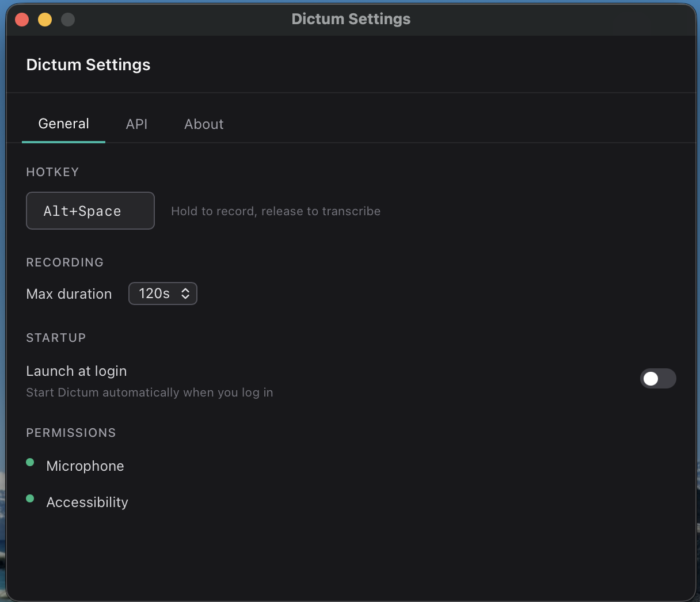This screenshot has width=700, height=602.
Task: Click the green Accessibility permission status dot
Action: 30,498
